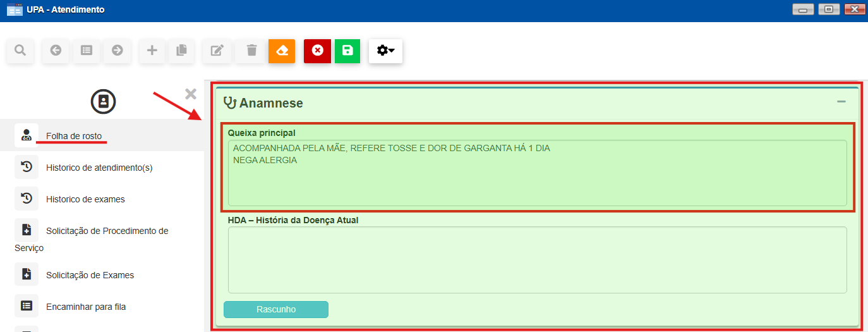This screenshot has width=868, height=332.
Task: Click the search magnifier toolbar icon
Action: click(20, 51)
